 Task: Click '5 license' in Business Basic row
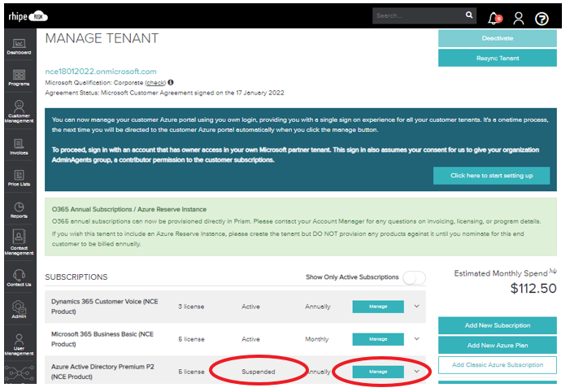click(x=191, y=339)
